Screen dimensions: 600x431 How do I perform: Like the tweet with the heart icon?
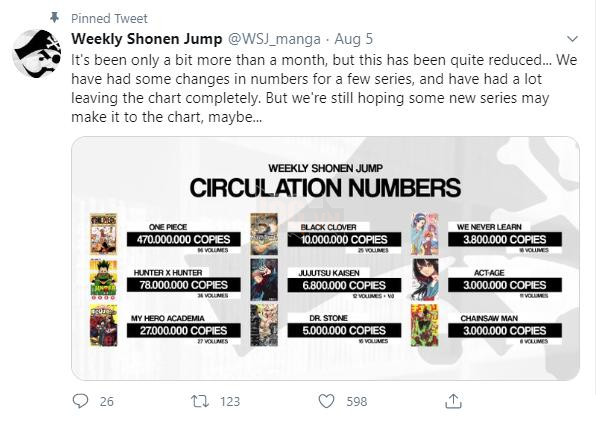tap(325, 401)
